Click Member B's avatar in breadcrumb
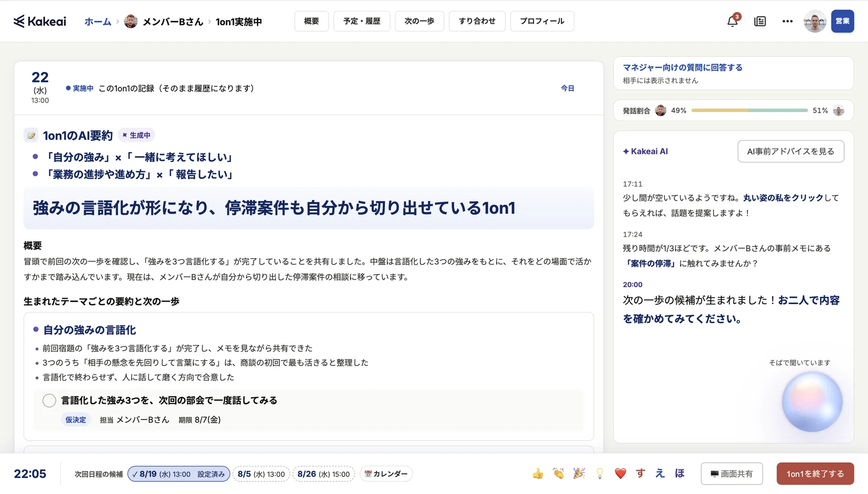Image resolution: width=868 pixels, height=494 pixels. pyautogui.click(x=131, y=21)
